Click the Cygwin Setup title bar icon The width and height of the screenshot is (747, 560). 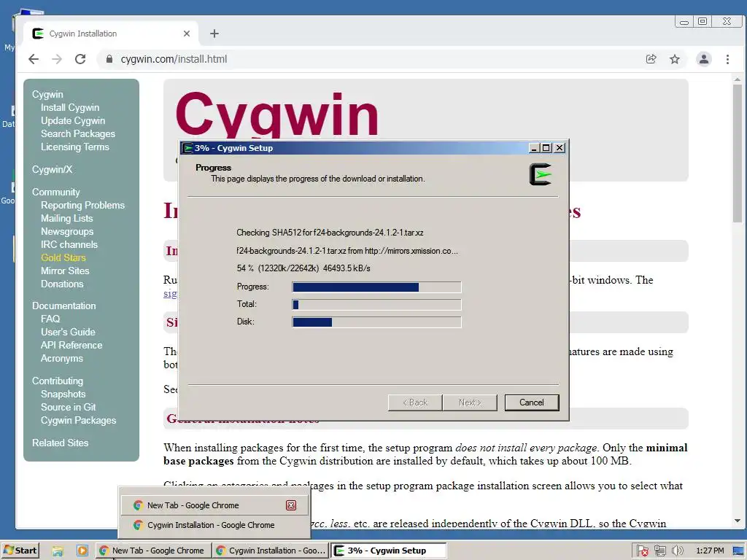(187, 148)
